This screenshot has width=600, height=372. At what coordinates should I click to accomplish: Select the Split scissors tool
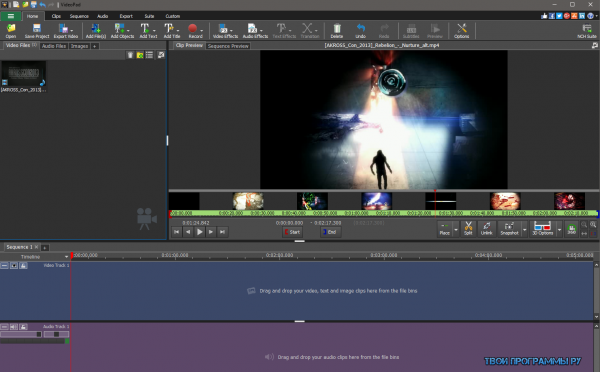pyautogui.click(x=468, y=228)
